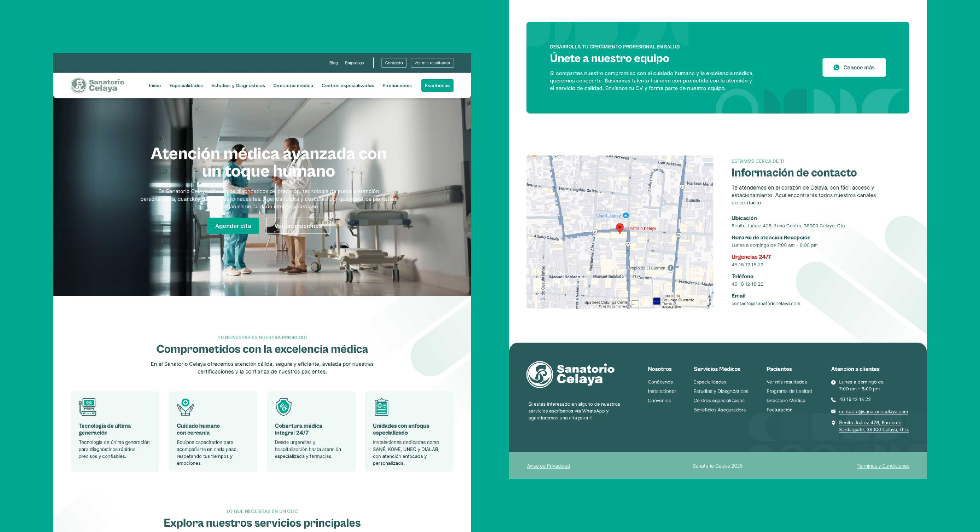980x532 pixels.
Task: Open Directorio médico in navigation
Action: click(293, 86)
